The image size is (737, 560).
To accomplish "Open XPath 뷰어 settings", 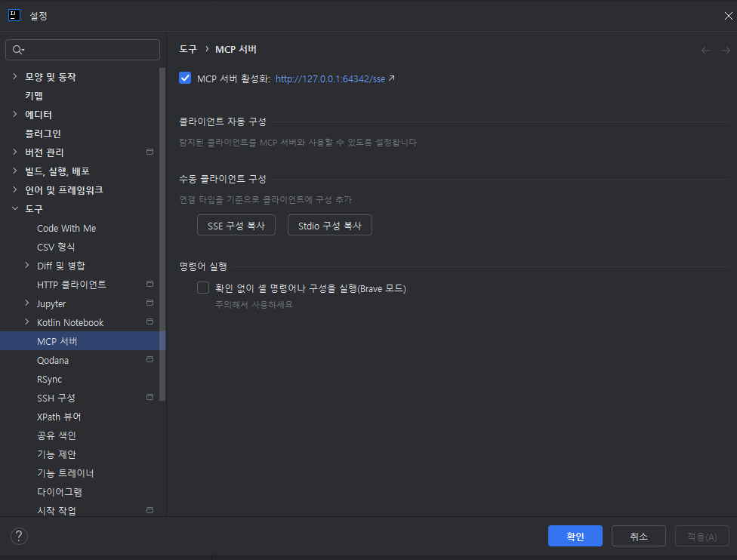I will [x=59, y=417].
